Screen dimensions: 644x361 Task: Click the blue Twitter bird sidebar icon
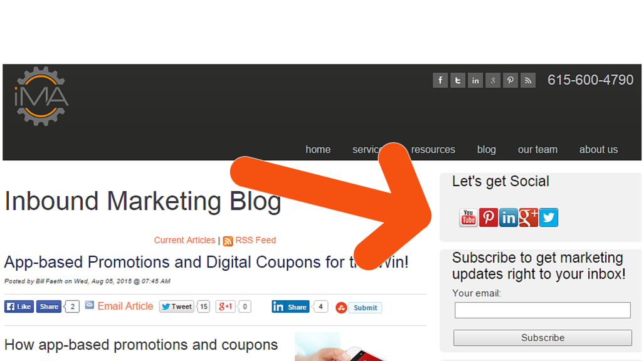[x=549, y=217]
